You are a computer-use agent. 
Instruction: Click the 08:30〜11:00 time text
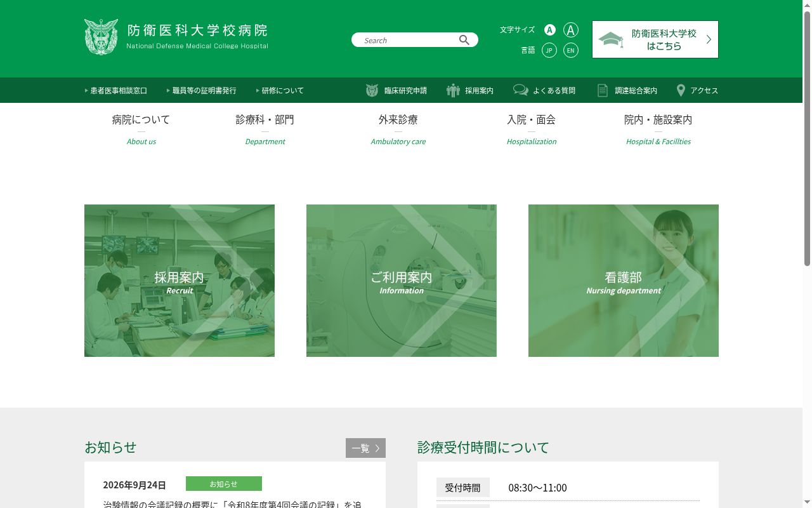[538, 488]
